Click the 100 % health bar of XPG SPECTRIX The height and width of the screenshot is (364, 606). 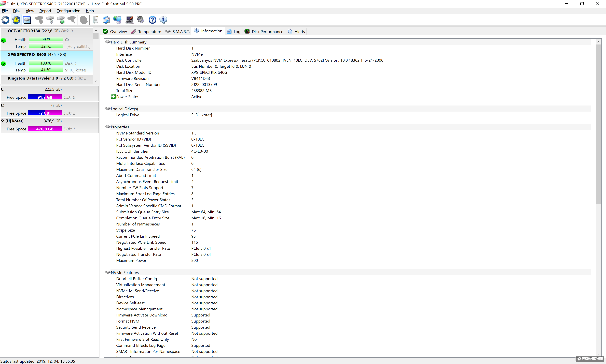pyautogui.click(x=46, y=63)
